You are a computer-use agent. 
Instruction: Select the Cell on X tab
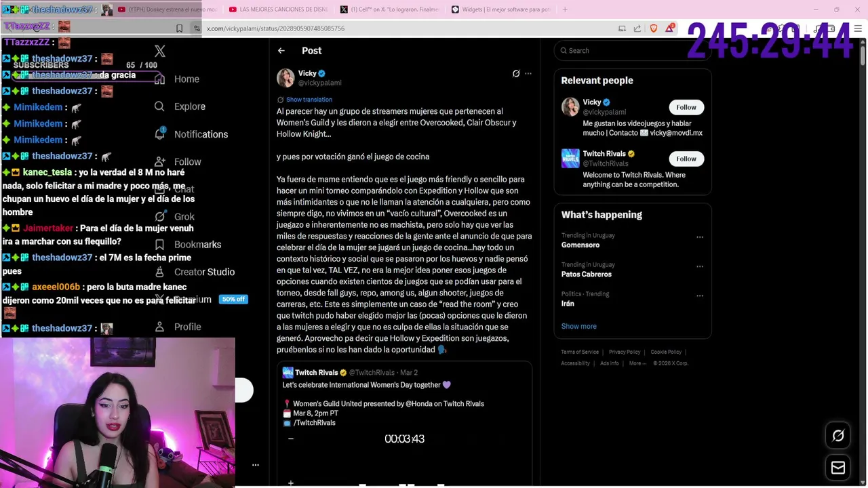(390, 9)
